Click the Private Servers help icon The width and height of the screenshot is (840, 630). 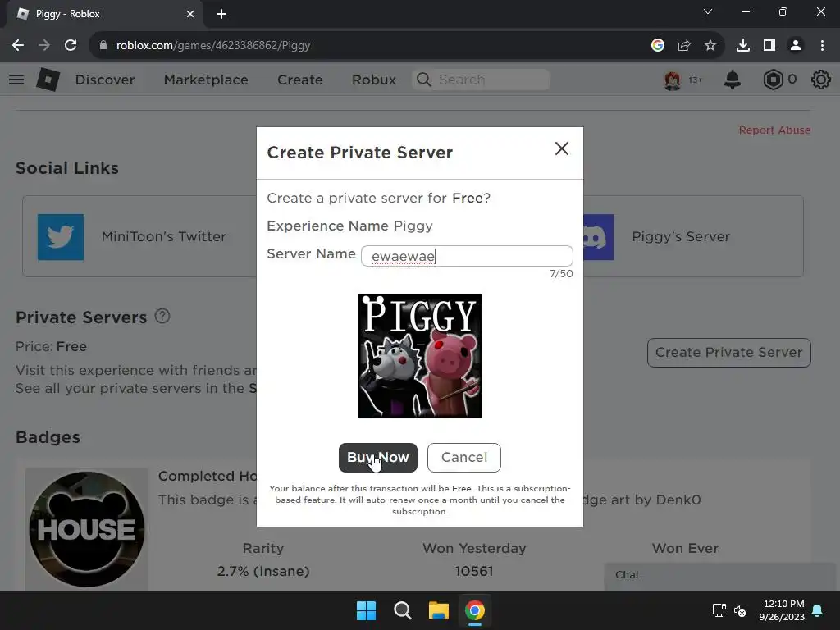click(x=162, y=316)
